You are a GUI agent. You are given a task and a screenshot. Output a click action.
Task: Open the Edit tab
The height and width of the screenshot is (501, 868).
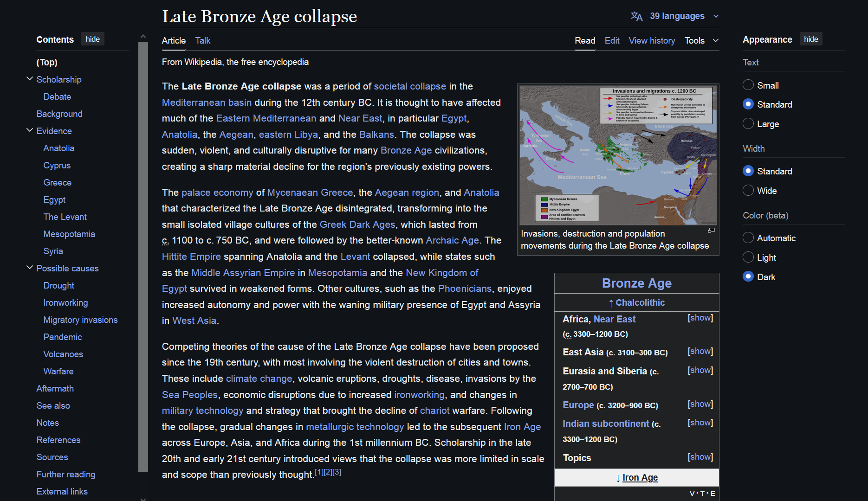(x=612, y=40)
